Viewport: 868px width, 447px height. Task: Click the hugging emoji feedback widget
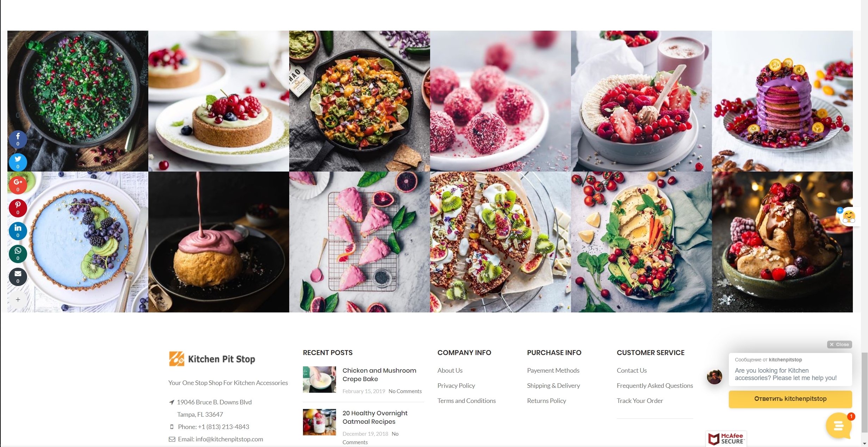click(x=849, y=217)
